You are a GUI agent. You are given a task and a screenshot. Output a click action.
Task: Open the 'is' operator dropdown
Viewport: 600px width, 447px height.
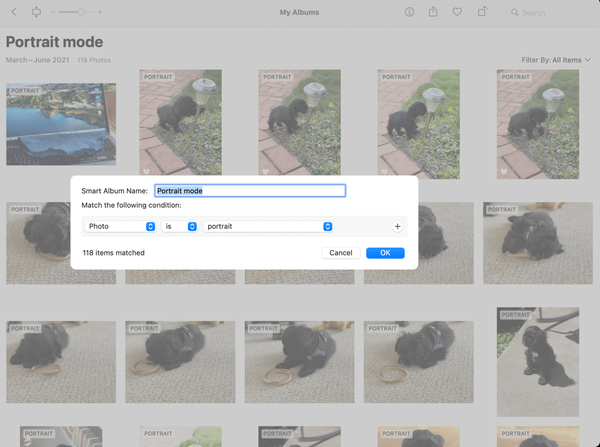[x=180, y=226]
